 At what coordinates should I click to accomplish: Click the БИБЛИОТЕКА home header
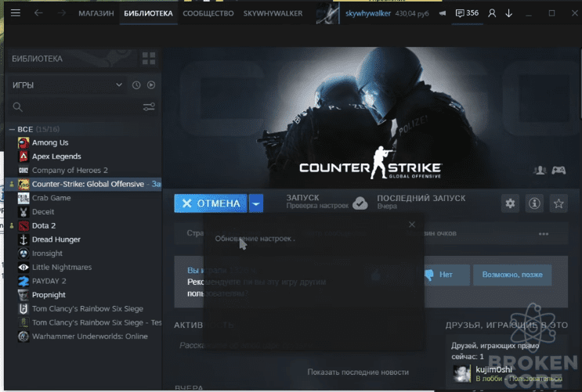pos(37,59)
